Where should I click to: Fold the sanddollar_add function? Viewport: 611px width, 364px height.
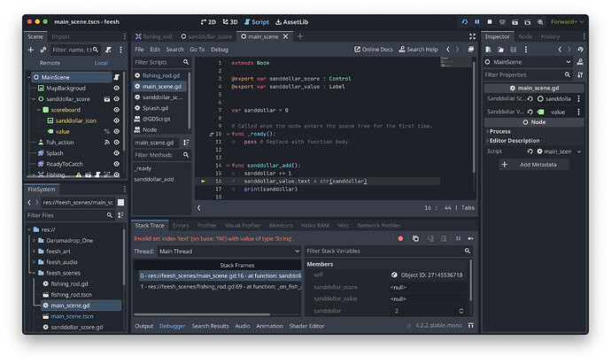click(x=228, y=166)
